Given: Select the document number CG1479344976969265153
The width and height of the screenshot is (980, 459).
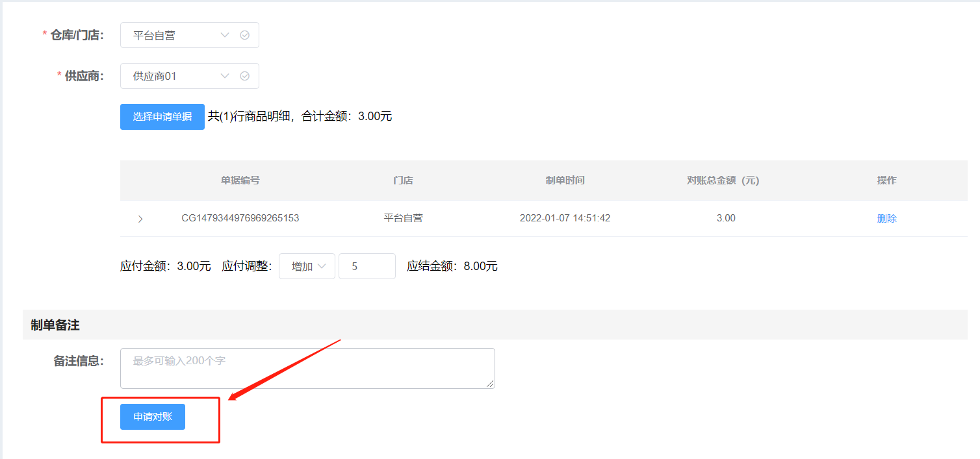Looking at the screenshot, I should click(x=240, y=218).
